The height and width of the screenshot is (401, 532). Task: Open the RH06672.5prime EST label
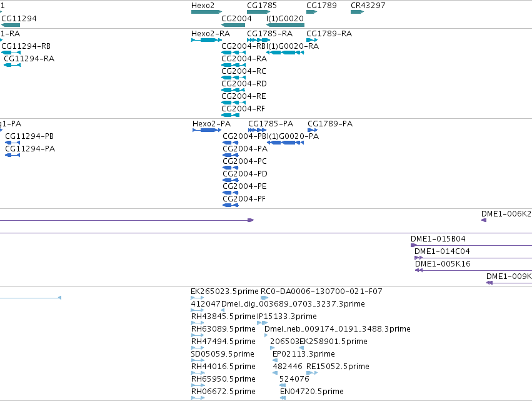223,392
